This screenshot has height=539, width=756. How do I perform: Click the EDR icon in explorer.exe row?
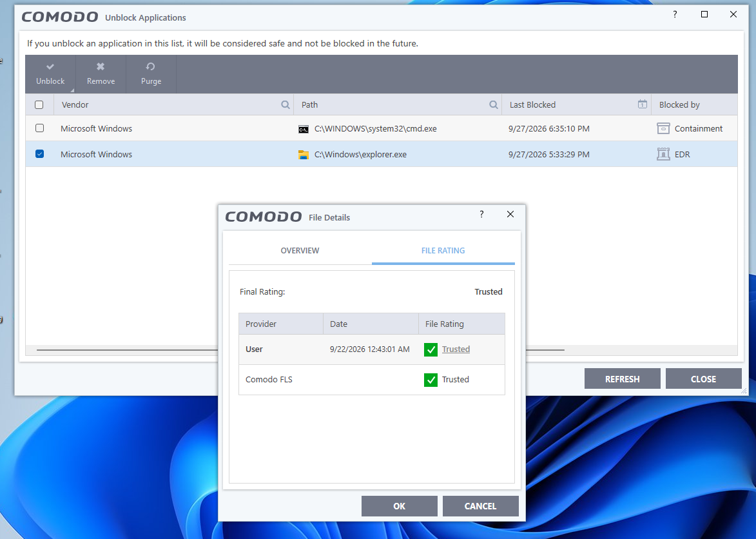click(663, 154)
